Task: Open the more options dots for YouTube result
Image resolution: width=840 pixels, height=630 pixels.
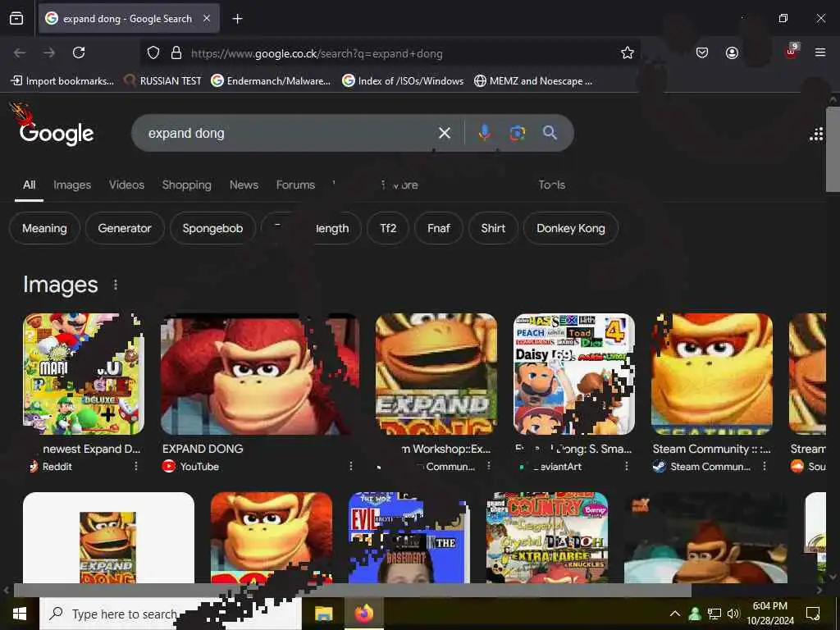Action: (x=351, y=466)
